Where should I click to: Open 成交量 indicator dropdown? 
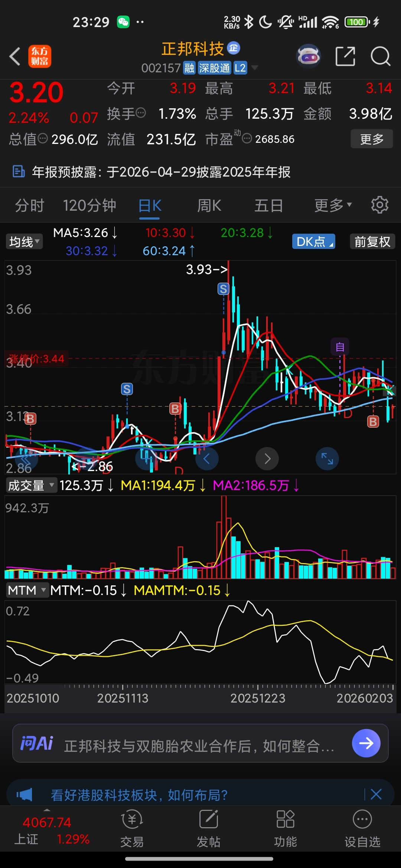coord(32,485)
